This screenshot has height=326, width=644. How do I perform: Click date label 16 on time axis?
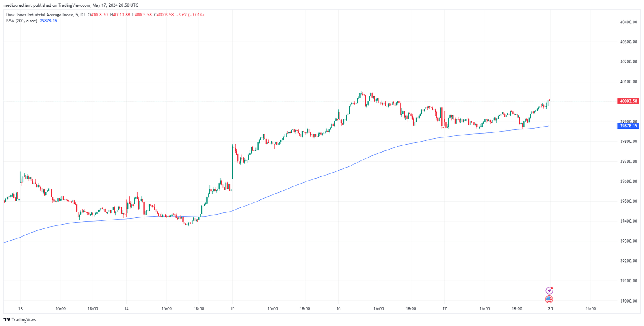pyautogui.click(x=339, y=309)
